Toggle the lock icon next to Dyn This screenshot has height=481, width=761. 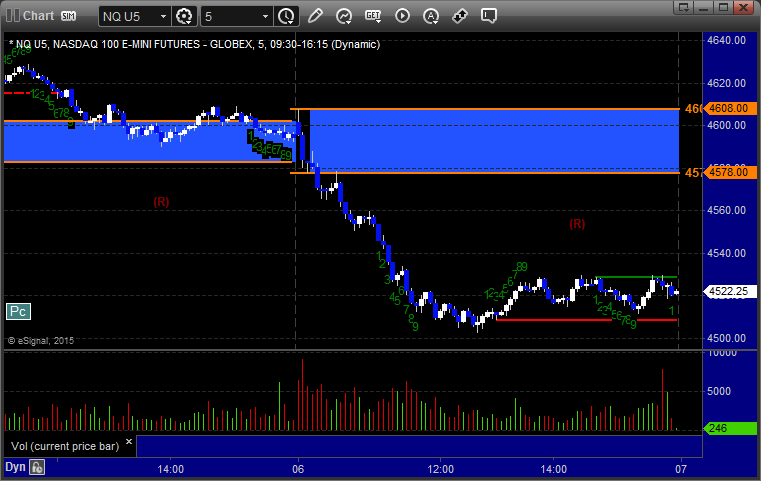point(37,467)
